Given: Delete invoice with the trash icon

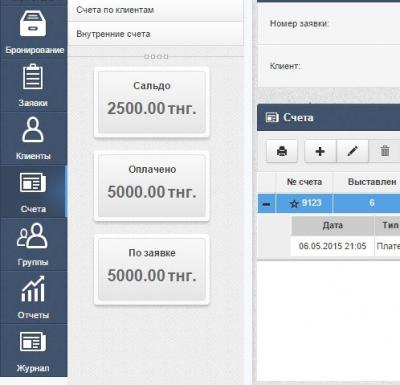Looking at the screenshot, I should [385, 151].
